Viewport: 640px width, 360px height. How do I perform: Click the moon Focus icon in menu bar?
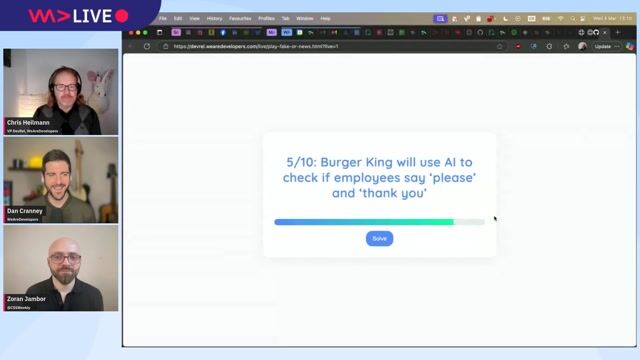[x=505, y=19]
